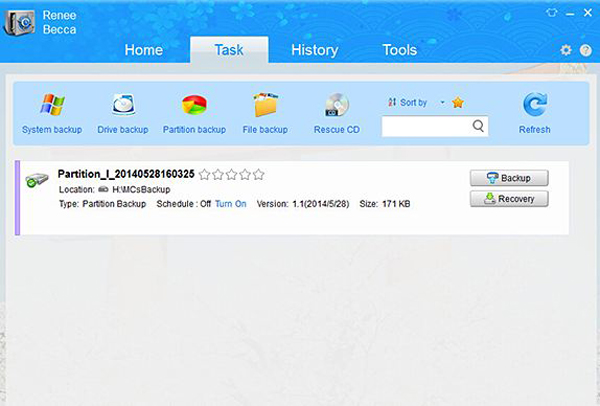Rate the task with the fifth star
This screenshot has width=600, height=406.
pos(259,174)
